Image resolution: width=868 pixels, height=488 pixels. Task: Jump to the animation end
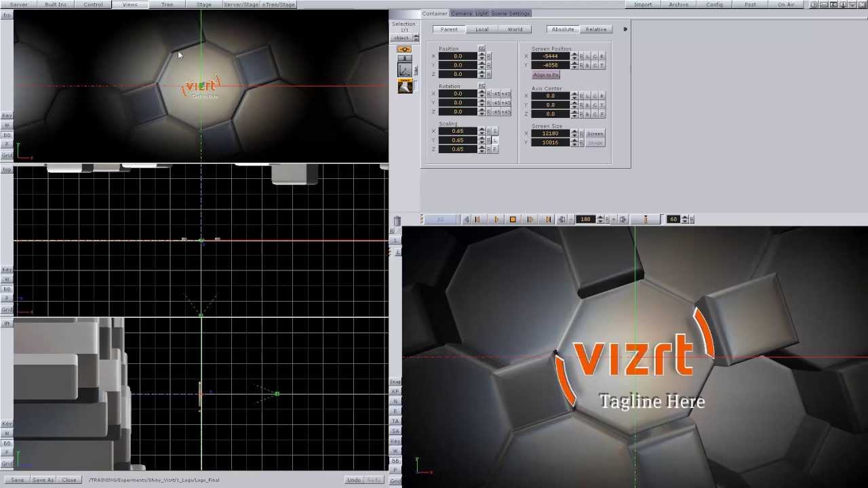click(548, 220)
